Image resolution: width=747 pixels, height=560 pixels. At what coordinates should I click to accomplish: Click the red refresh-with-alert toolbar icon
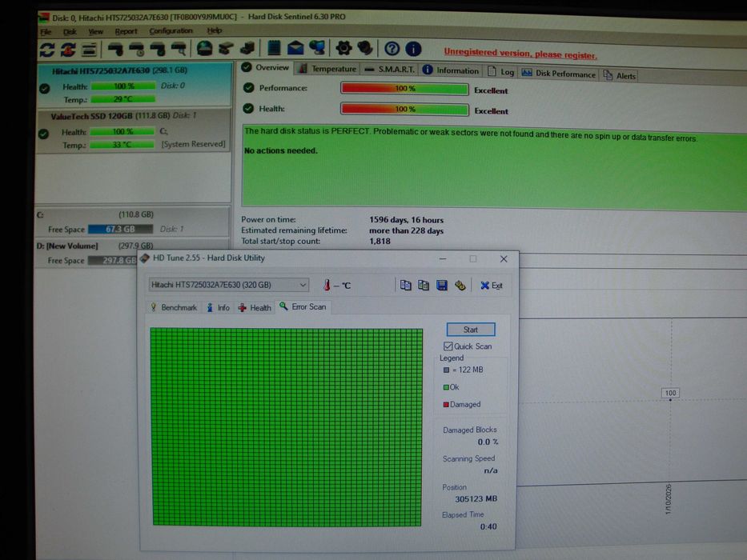click(x=68, y=50)
